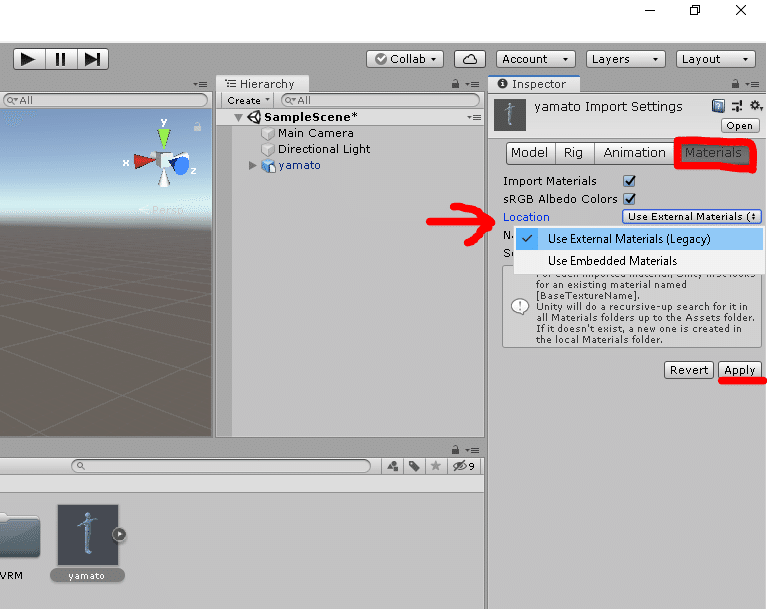Image resolution: width=767 pixels, height=609 pixels.
Task: Toggle hidden packages eye icon
Action: pos(464,466)
